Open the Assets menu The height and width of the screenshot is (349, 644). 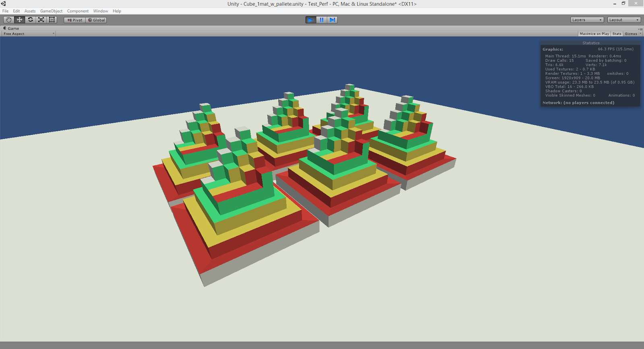30,11
